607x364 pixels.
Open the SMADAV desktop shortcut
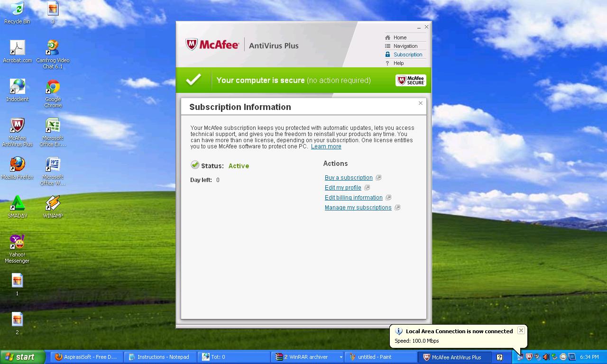click(18, 207)
